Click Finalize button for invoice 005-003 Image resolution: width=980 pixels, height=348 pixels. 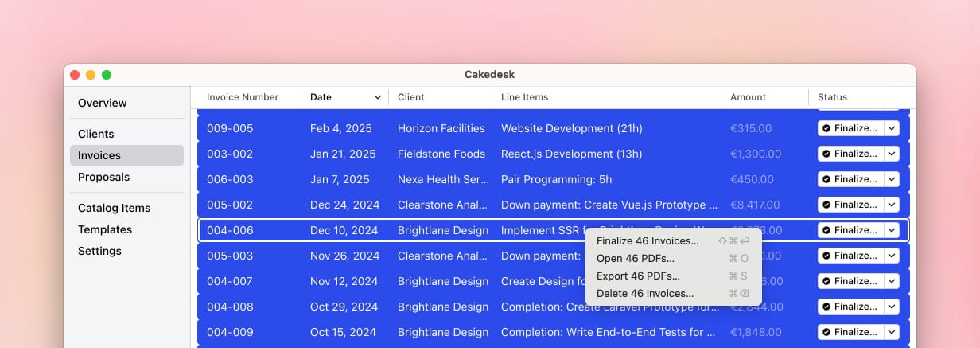[x=850, y=256]
